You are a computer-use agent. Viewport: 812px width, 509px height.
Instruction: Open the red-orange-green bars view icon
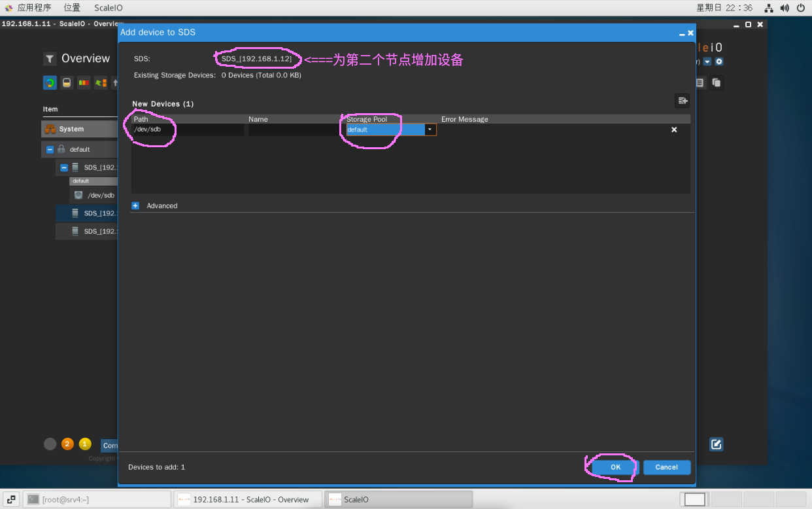84,82
